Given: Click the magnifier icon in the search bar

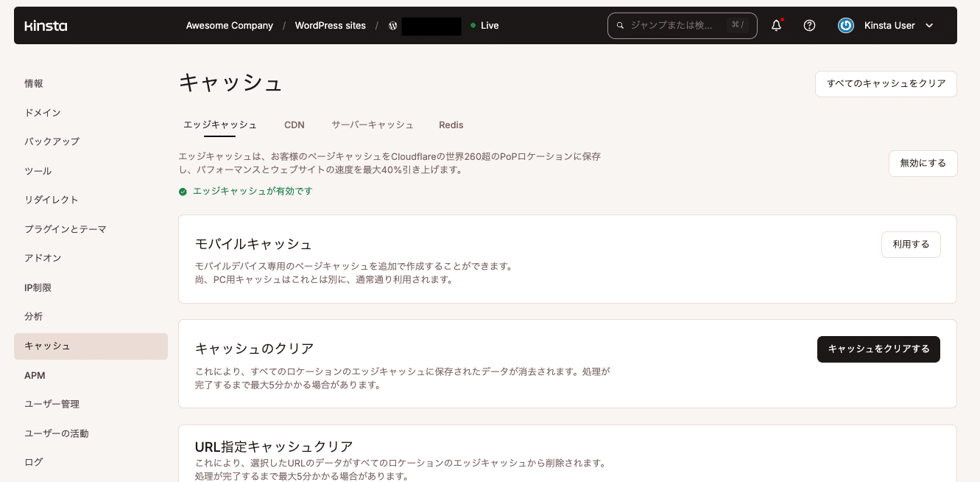Looking at the screenshot, I should click(x=620, y=25).
